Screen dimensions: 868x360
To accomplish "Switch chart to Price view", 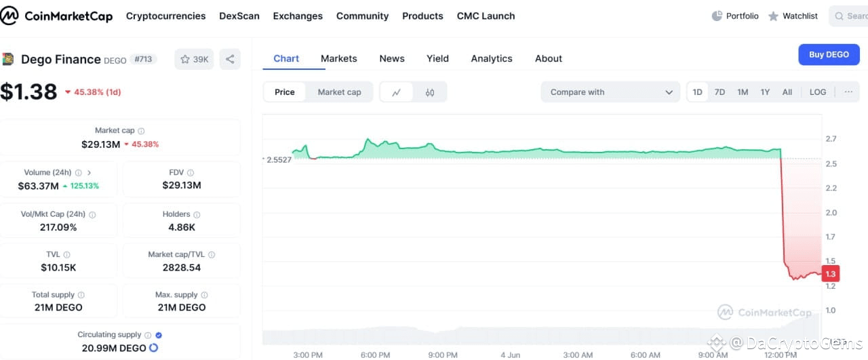I will 285,92.
